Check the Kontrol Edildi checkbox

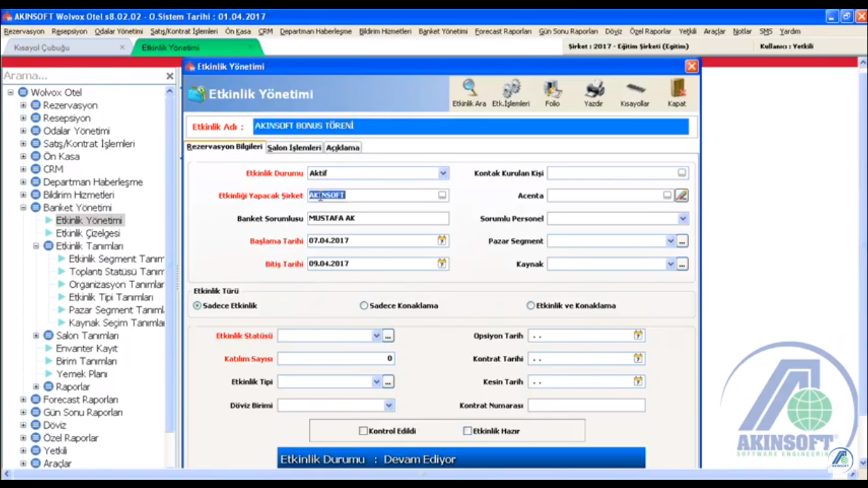(363, 431)
